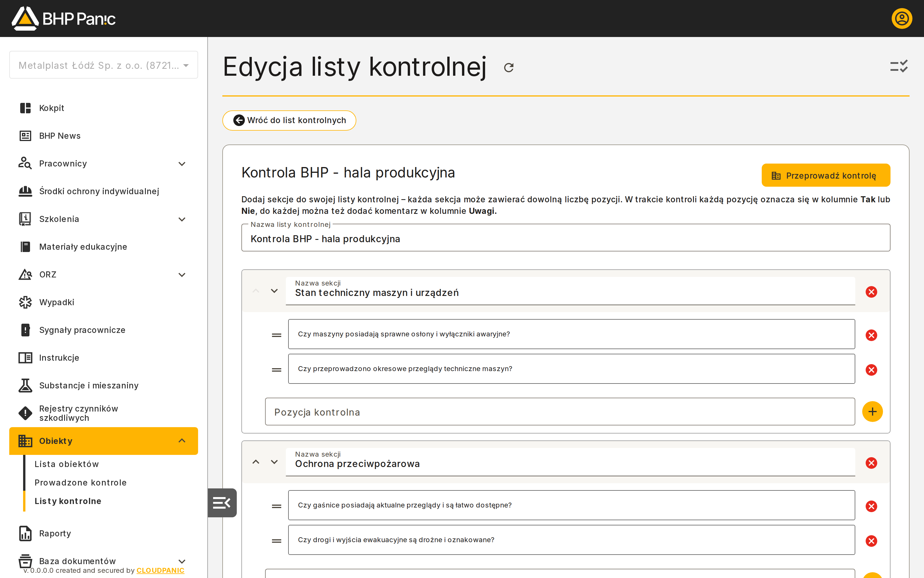Open Materiały edukacyjne
This screenshot has width=924, height=578.
(103, 247)
